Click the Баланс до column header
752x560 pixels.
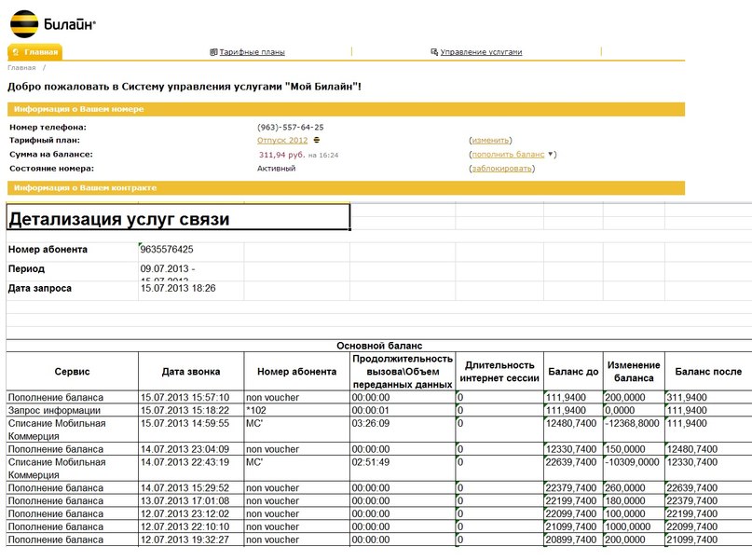573,371
